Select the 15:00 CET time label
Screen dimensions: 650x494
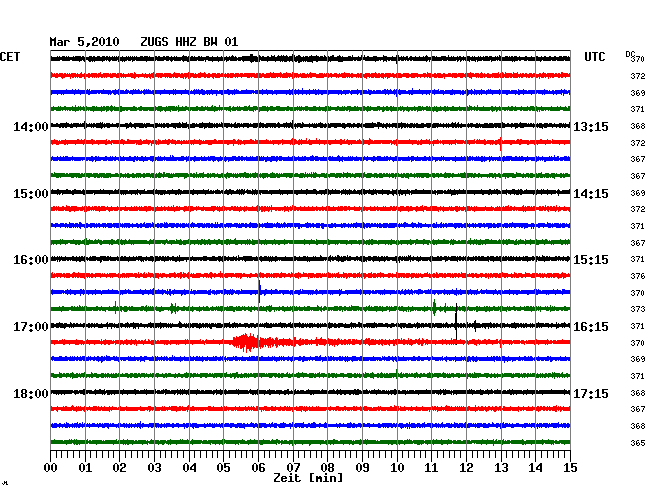tap(31, 194)
